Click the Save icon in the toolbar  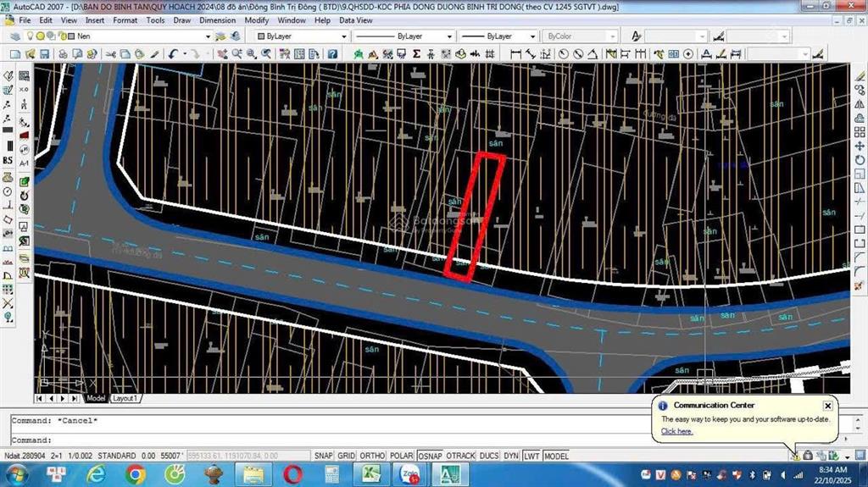[x=43, y=53]
